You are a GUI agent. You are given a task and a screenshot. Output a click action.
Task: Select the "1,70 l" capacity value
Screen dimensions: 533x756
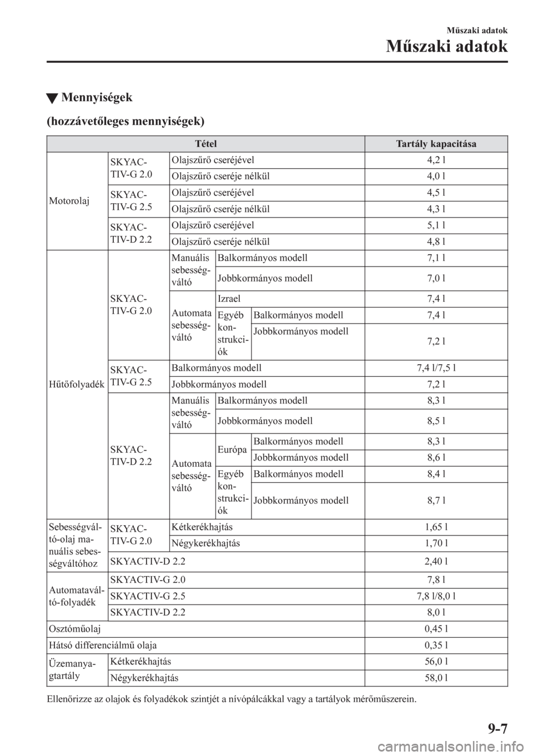click(x=436, y=543)
